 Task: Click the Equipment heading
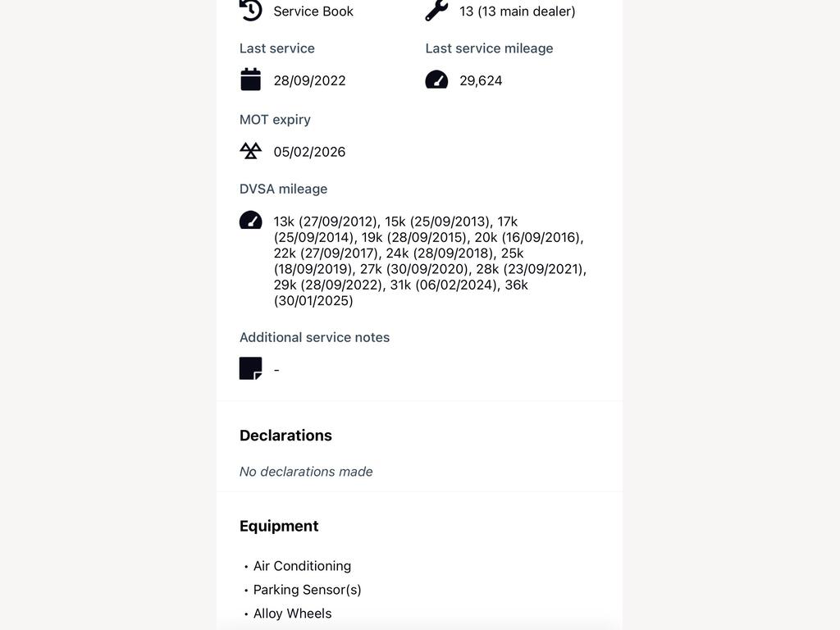point(279,526)
